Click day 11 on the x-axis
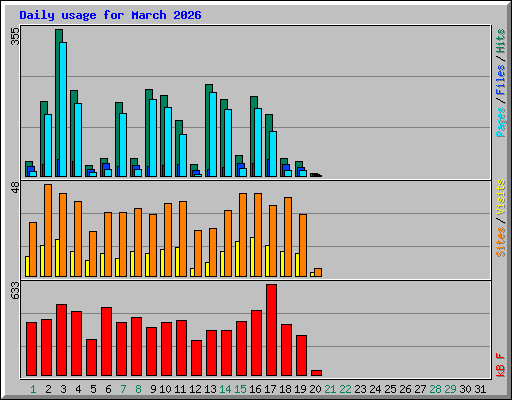Image resolution: width=512 pixels, height=400 pixels. pos(180,389)
